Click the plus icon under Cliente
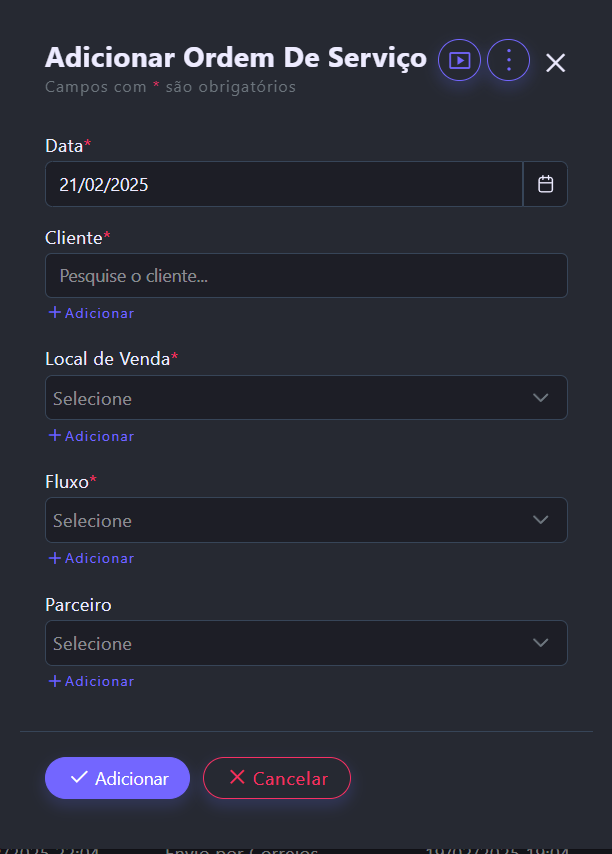This screenshot has width=612, height=854. [x=55, y=313]
